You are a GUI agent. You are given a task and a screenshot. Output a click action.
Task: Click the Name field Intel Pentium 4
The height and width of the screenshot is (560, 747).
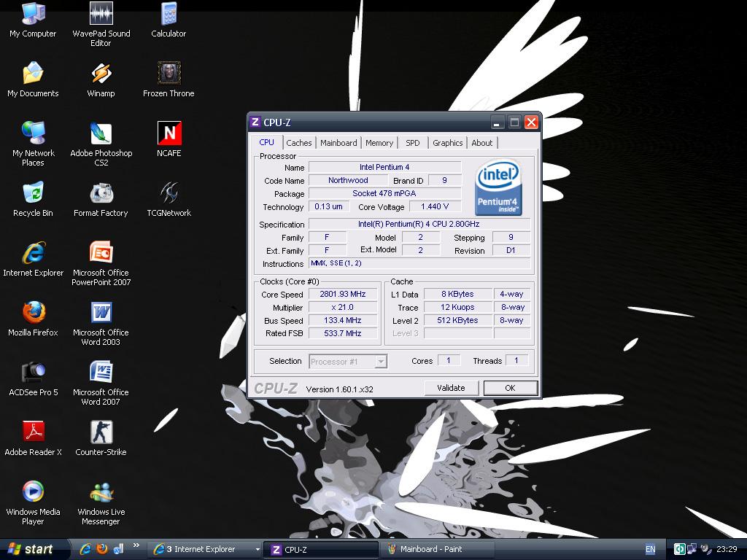coord(385,167)
